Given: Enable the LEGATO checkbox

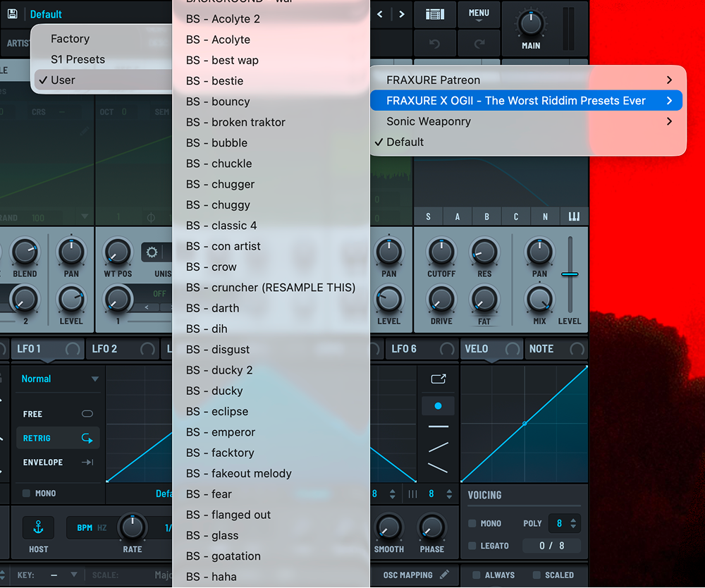Looking at the screenshot, I should [x=472, y=545].
